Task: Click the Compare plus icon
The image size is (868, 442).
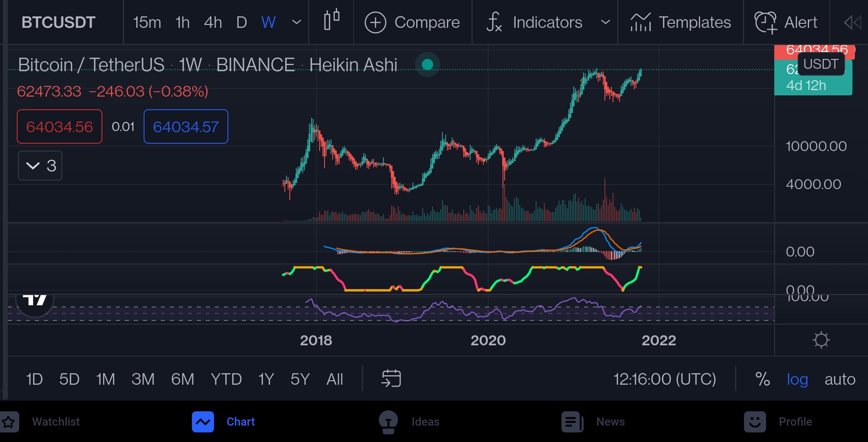Action: click(x=375, y=23)
